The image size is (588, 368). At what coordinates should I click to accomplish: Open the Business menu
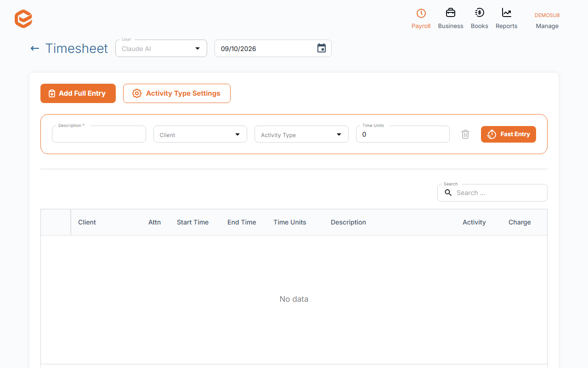click(x=451, y=19)
